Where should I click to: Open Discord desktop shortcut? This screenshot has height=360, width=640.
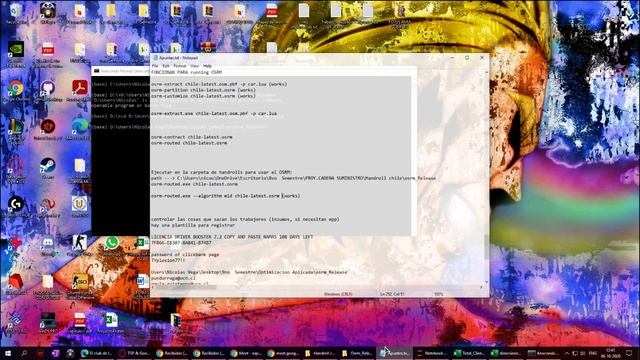click(48, 245)
